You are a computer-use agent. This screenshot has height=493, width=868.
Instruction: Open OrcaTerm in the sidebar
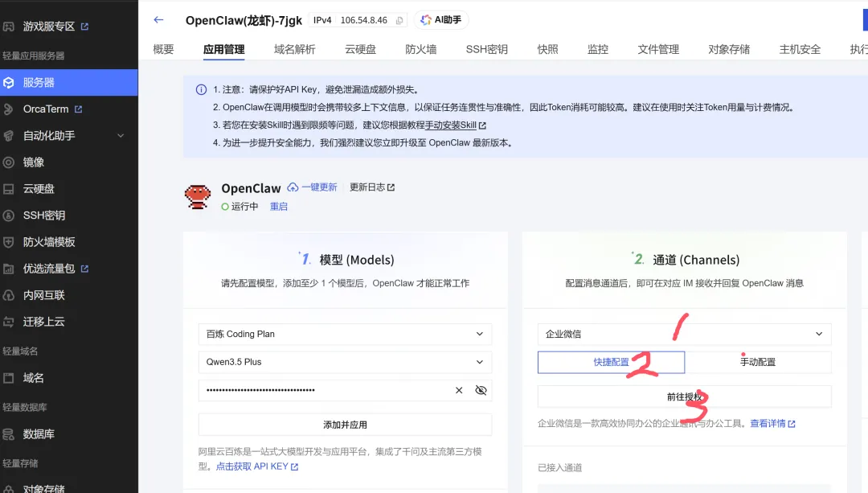point(46,109)
